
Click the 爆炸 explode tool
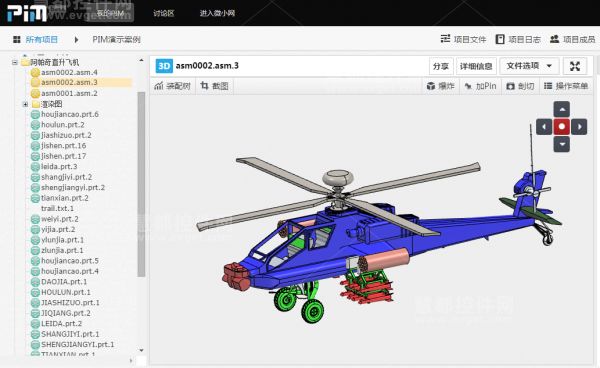pos(440,86)
